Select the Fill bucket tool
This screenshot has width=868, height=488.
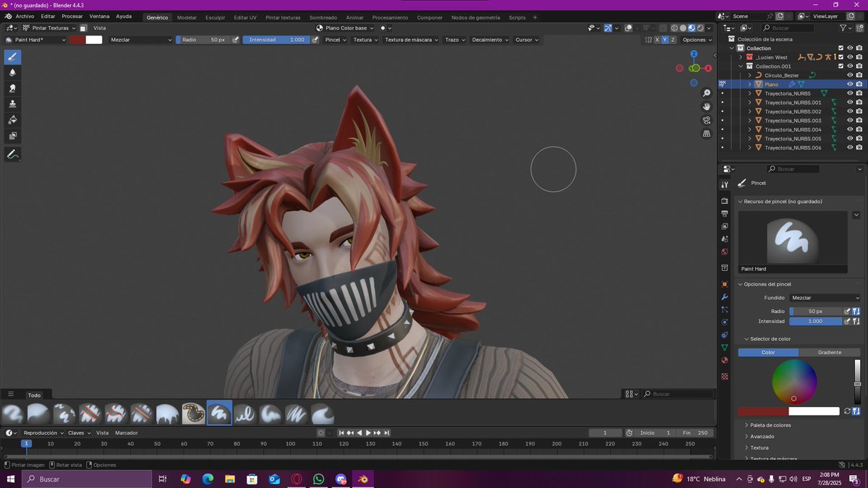pos(12,120)
